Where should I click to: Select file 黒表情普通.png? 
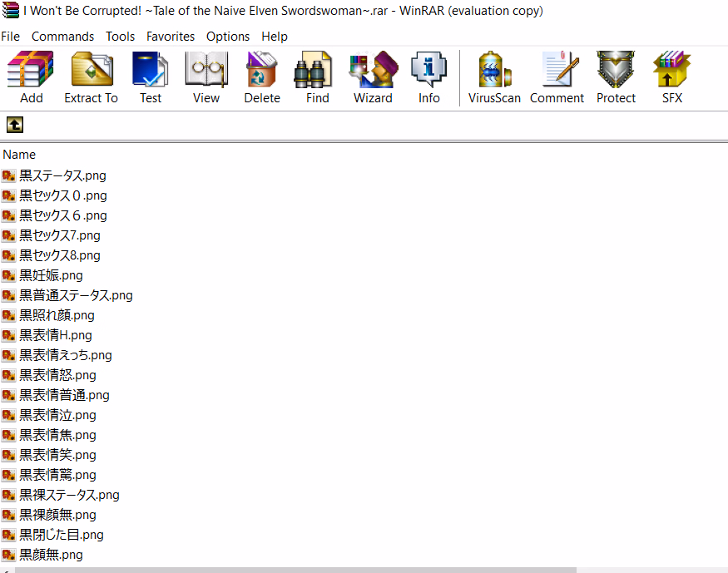(65, 395)
